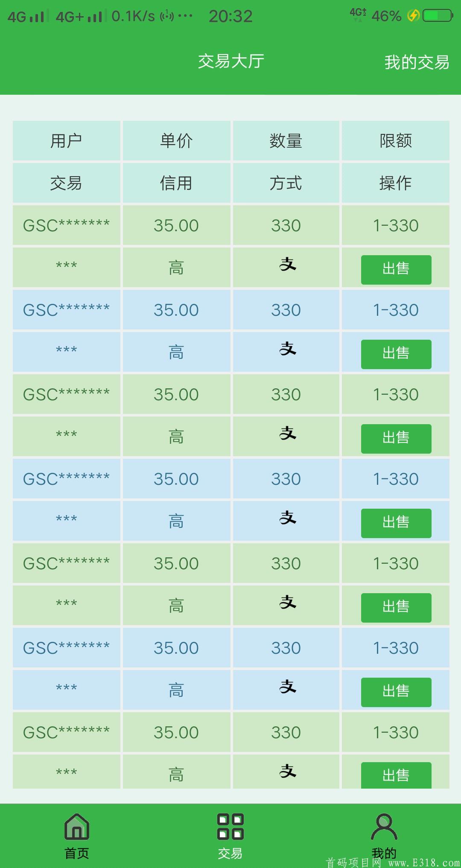Tap first GSC******* user cell
Screen dimensions: 461x868
click(66, 225)
